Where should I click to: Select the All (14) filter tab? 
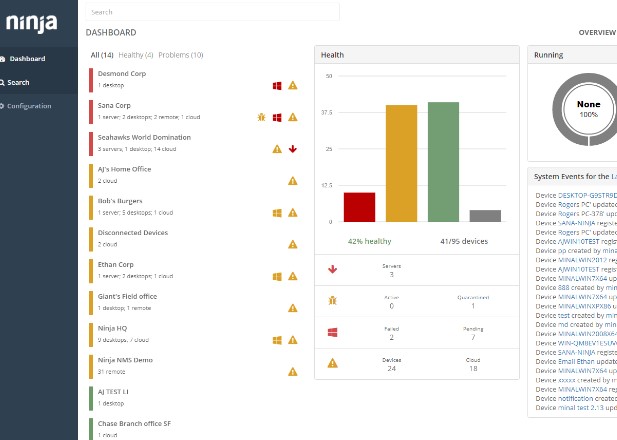pyautogui.click(x=102, y=55)
